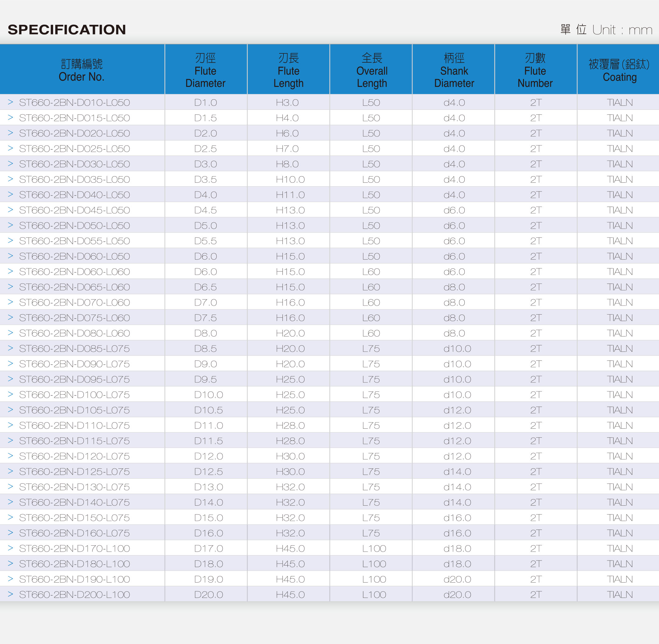
Task: Click arrow marker beside ST660-2BN-D115-L075
Action: [x=11, y=441]
